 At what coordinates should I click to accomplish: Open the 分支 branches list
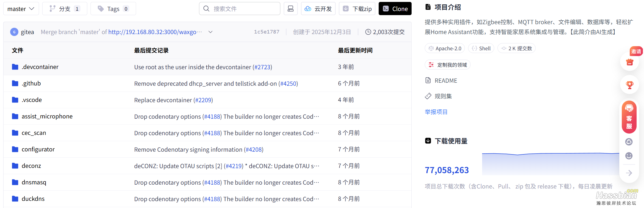coord(65,9)
